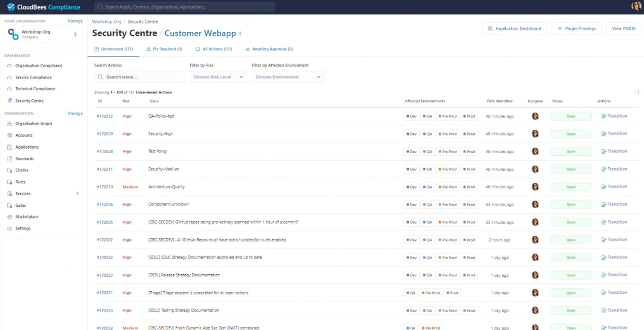Click the loading spinner icon above the Actions column
The width and height of the screenshot is (644, 330).
[x=636, y=92]
